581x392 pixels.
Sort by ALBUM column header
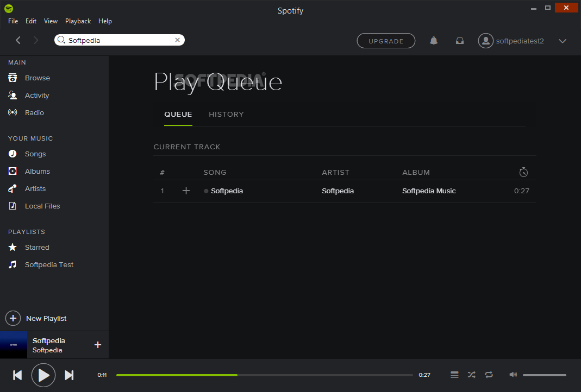pyautogui.click(x=416, y=173)
